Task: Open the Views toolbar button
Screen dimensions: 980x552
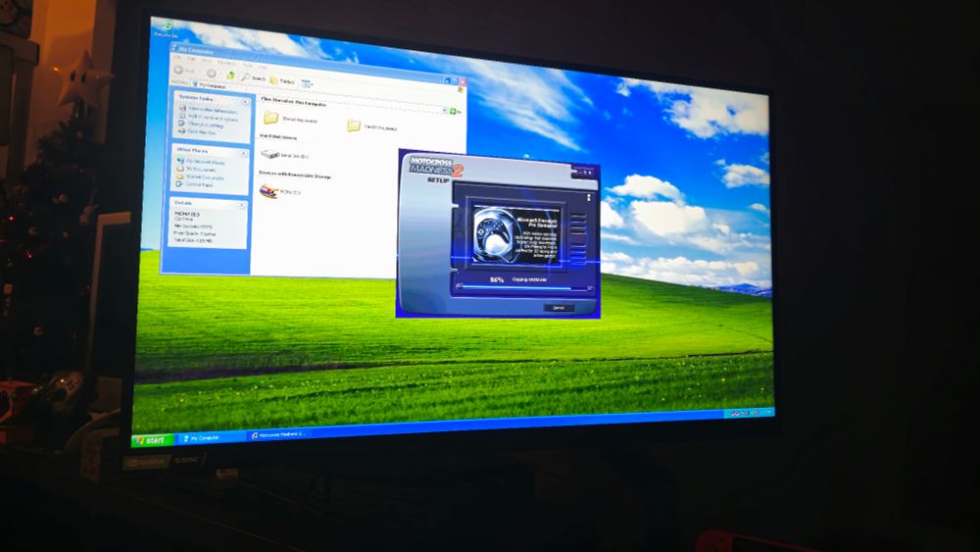Action: [306, 83]
